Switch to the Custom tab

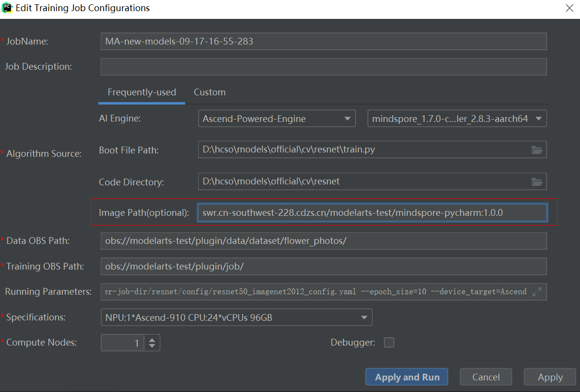click(x=210, y=92)
